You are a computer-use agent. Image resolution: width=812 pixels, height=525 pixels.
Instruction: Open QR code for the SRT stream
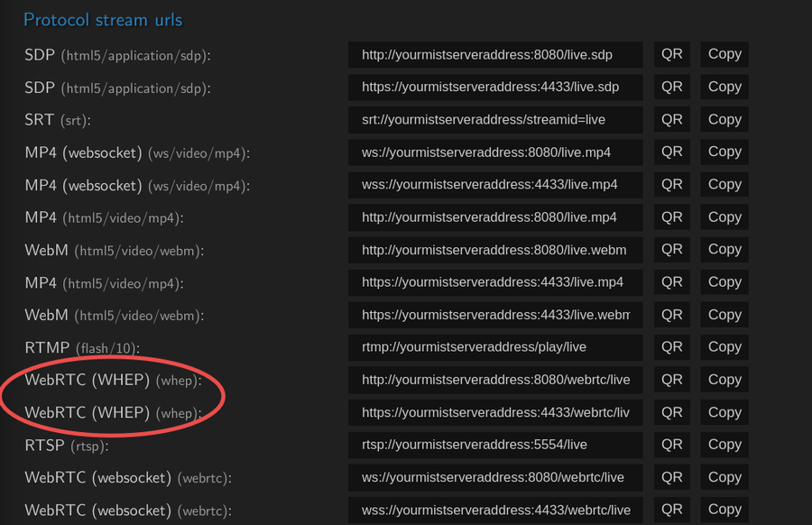[x=671, y=120]
